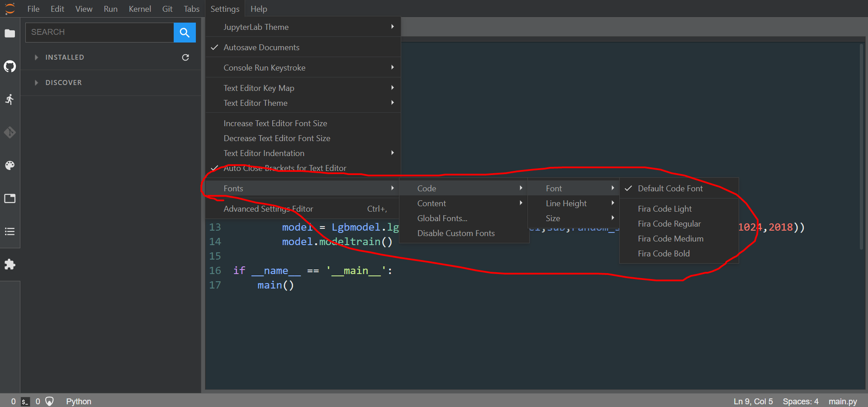Click the extension SEARCH input field

click(x=100, y=32)
